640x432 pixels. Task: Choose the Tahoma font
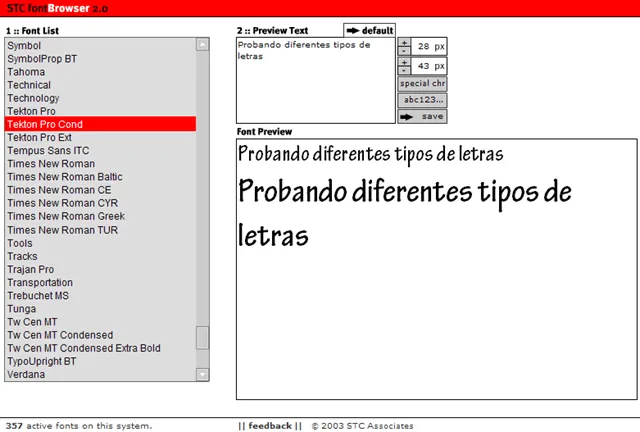(x=100, y=71)
